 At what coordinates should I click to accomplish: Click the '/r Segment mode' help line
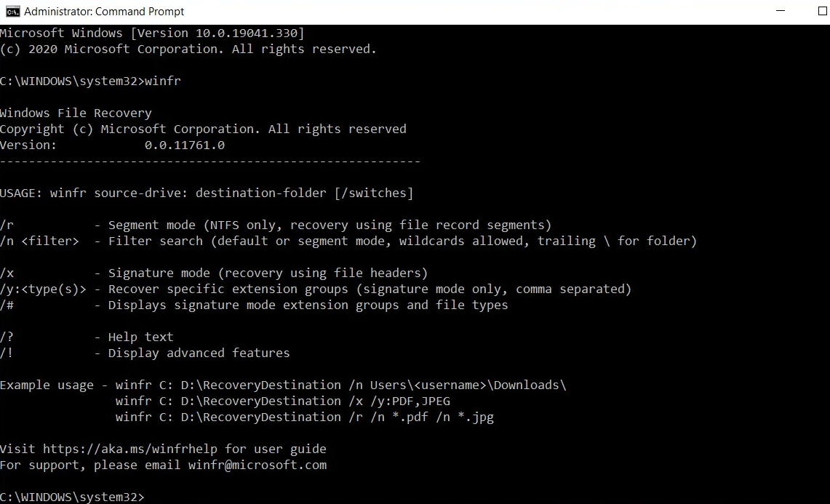[x=276, y=225]
